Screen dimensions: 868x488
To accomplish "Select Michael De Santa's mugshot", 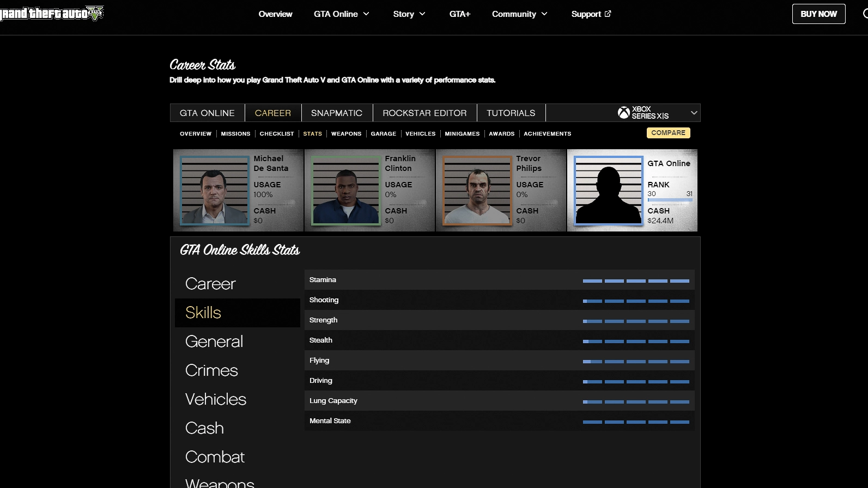I will [215, 191].
